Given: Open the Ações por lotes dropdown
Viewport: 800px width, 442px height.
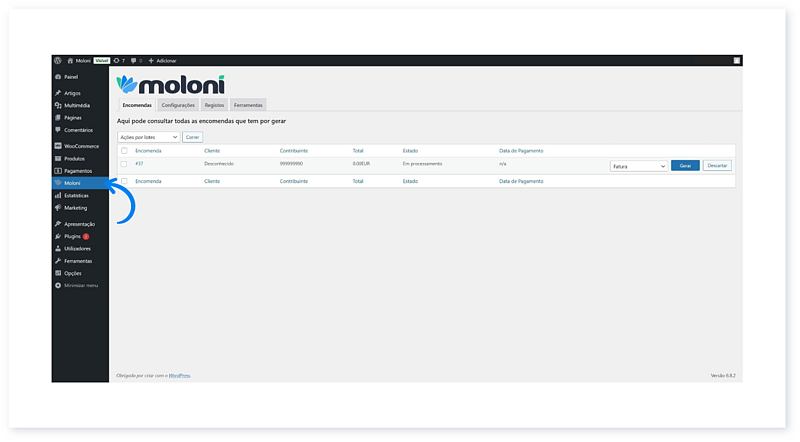Looking at the screenshot, I should pyautogui.click(x=148, y=136).
